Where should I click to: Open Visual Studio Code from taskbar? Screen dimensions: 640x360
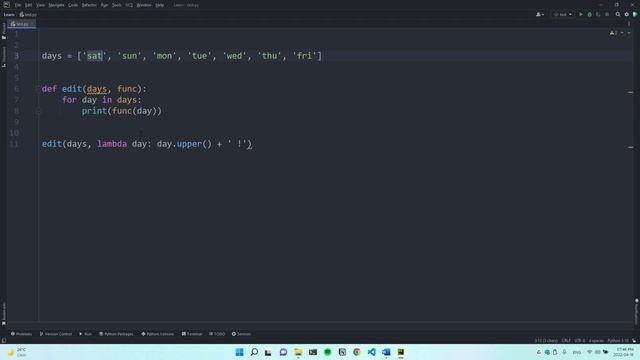tap(371, 352)
